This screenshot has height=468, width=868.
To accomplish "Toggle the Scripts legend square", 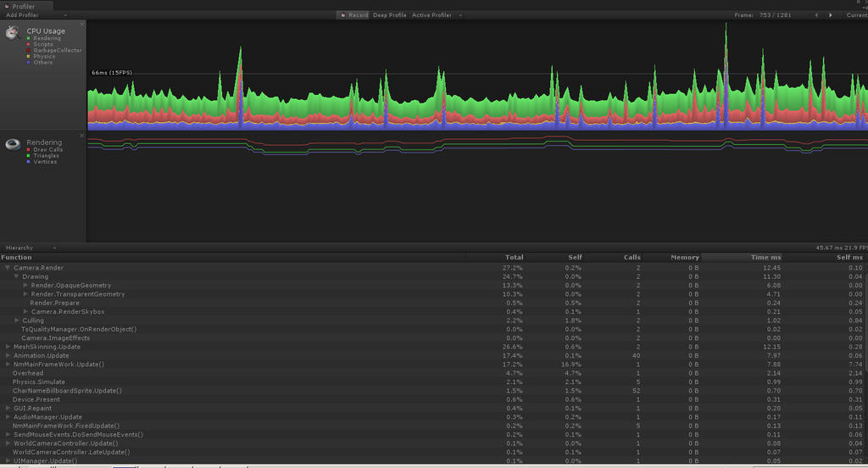I will [29, 44].
